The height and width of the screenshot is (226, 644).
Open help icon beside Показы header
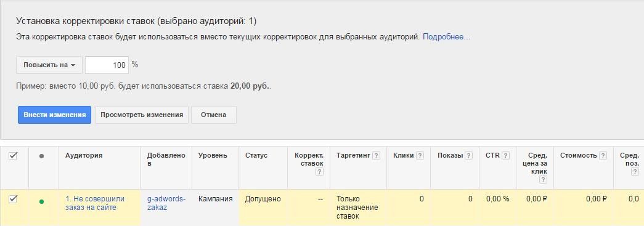(x=468, y=155)
